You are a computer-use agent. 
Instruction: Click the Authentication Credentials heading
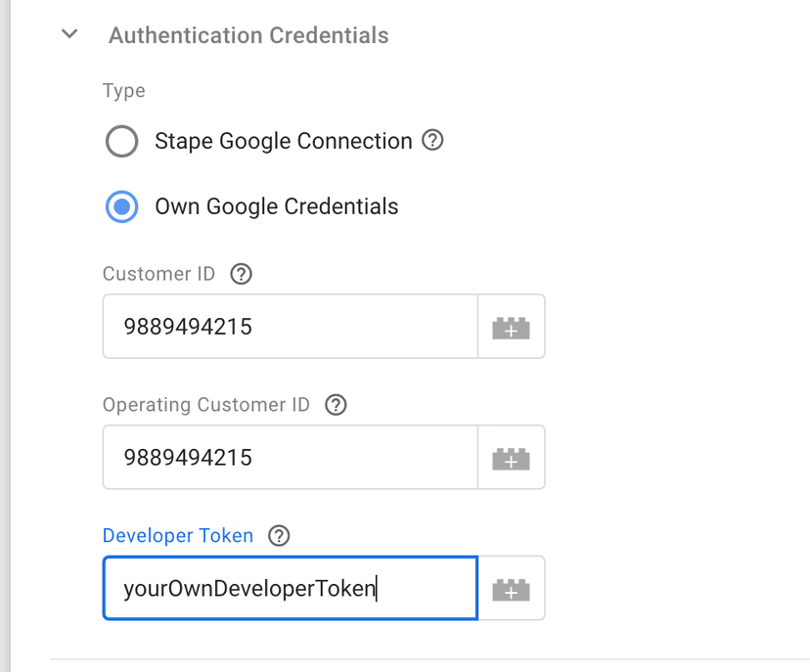[x=248, y=34]
